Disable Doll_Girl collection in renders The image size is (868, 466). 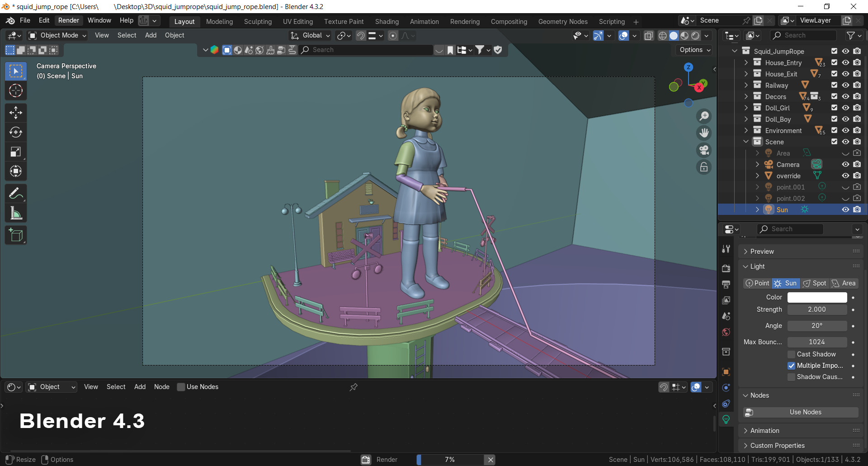857,108
